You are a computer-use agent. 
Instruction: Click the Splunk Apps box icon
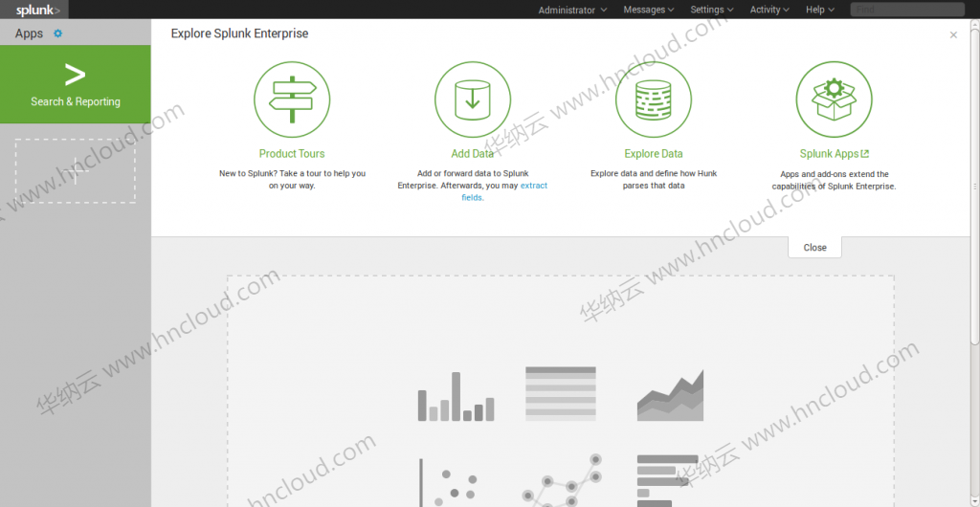(834, 99)
